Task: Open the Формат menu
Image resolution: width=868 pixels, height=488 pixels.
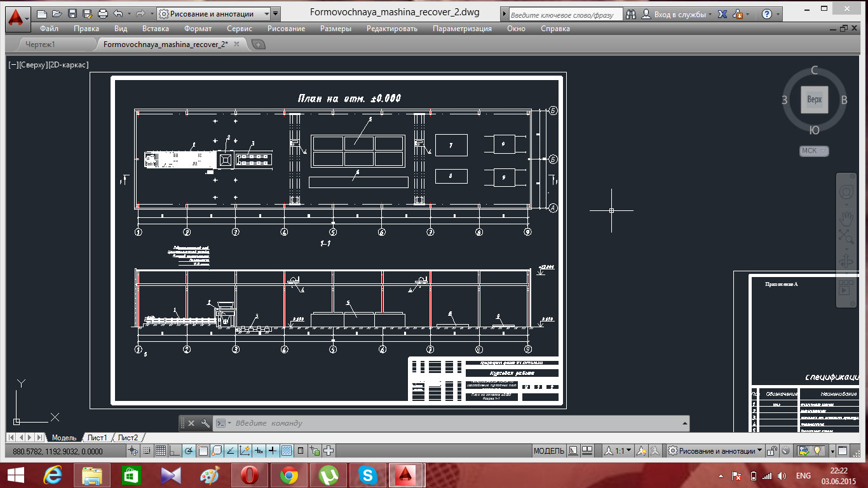Action: tap(198, 29)
